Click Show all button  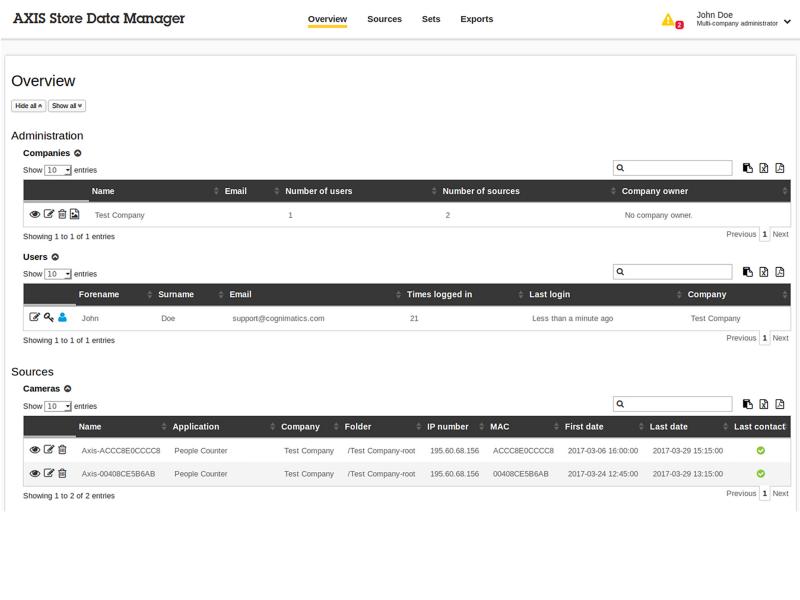tap(67, 106)
